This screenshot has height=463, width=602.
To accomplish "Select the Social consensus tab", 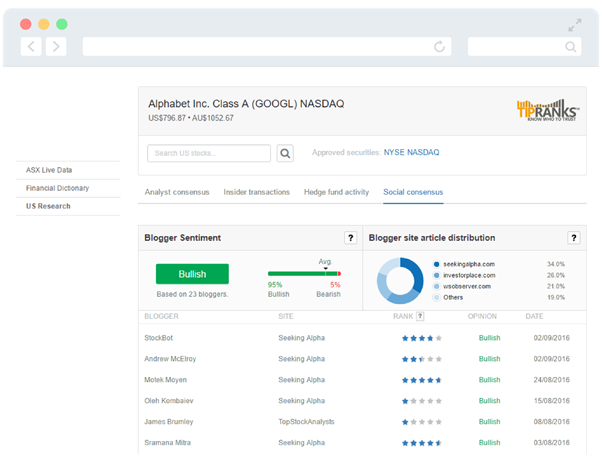I will coord(413,192).
